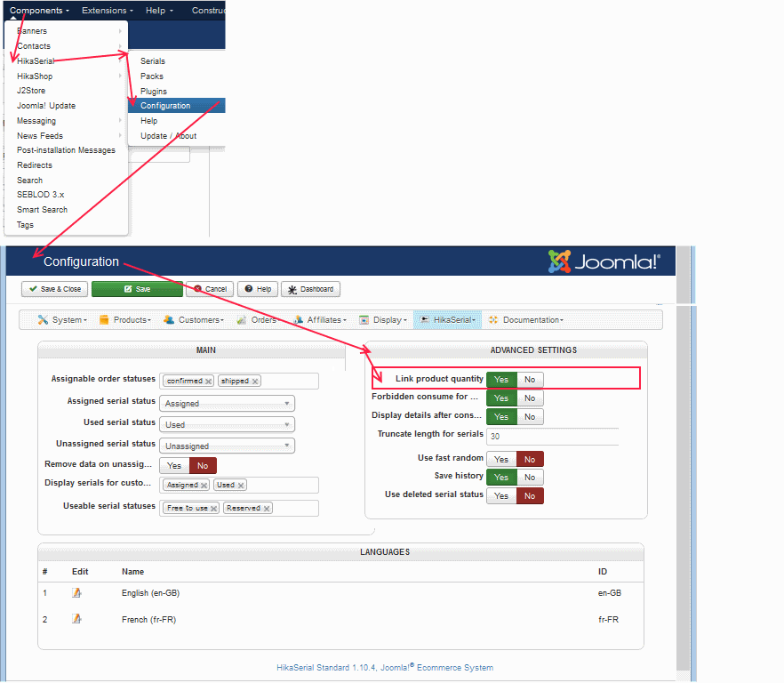Remove the Assigned display serial tag
Viewport: 784px width, 683px height.
click(x=204, y=486)
